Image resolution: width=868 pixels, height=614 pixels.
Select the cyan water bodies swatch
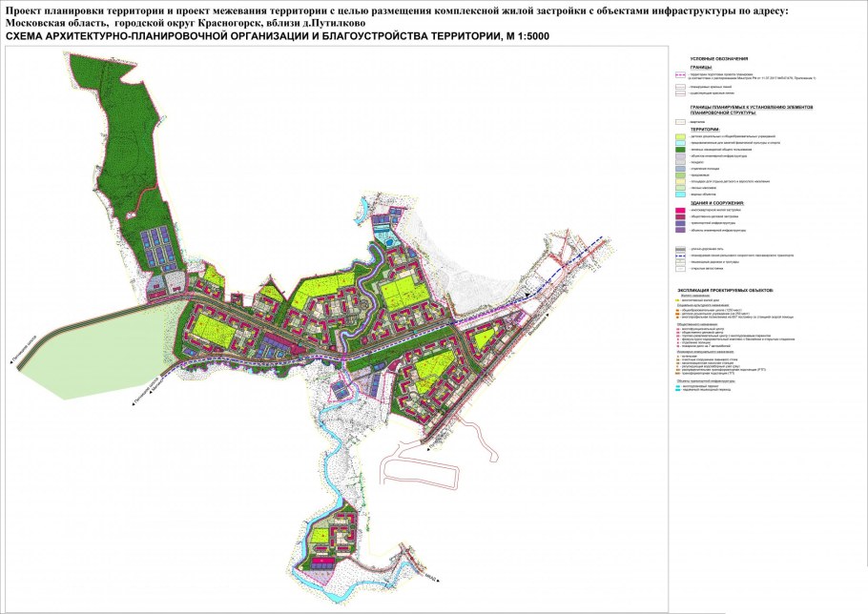(x=681, y=194)
